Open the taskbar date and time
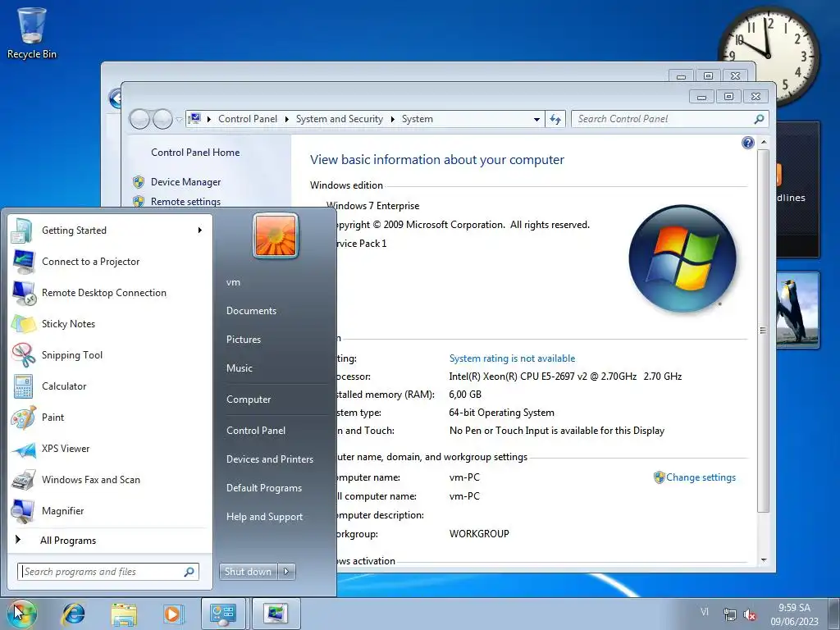This screenshot has height=630, width=840. pyautogui.click(x=794, y=614)
